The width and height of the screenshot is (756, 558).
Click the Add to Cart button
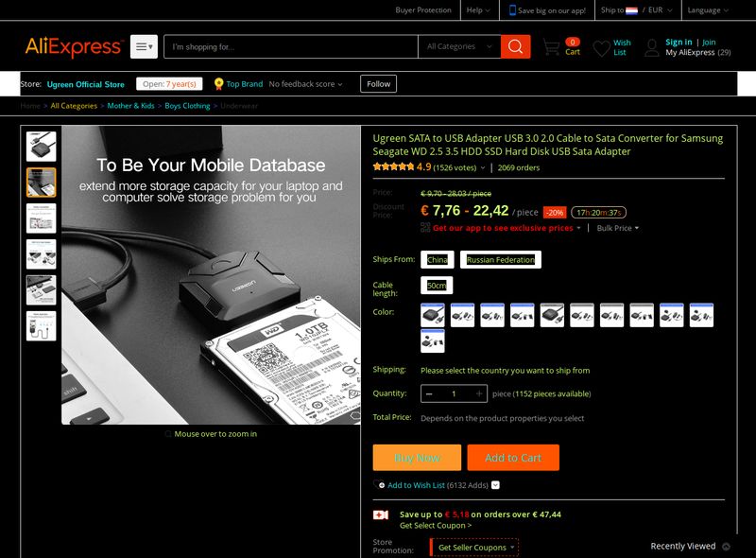[x=513, y=458]
